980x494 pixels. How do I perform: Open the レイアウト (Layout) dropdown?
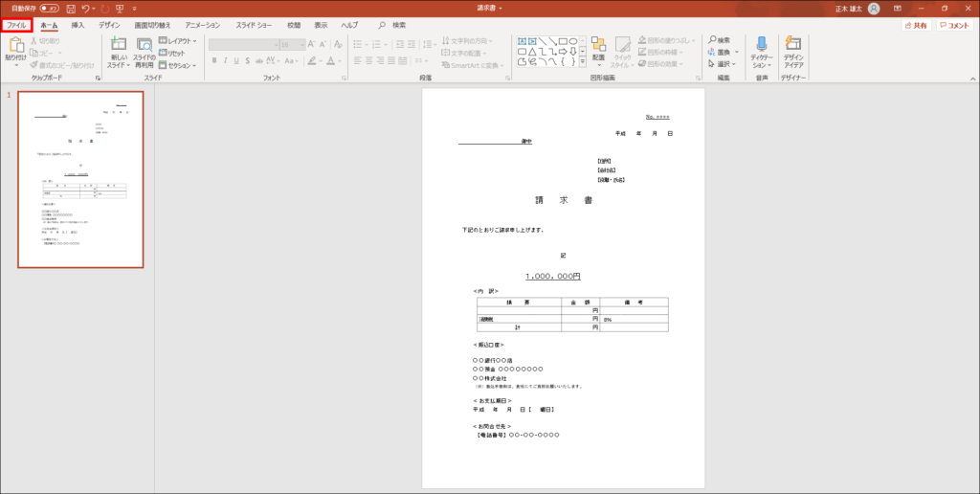click(x=177, y=40)
